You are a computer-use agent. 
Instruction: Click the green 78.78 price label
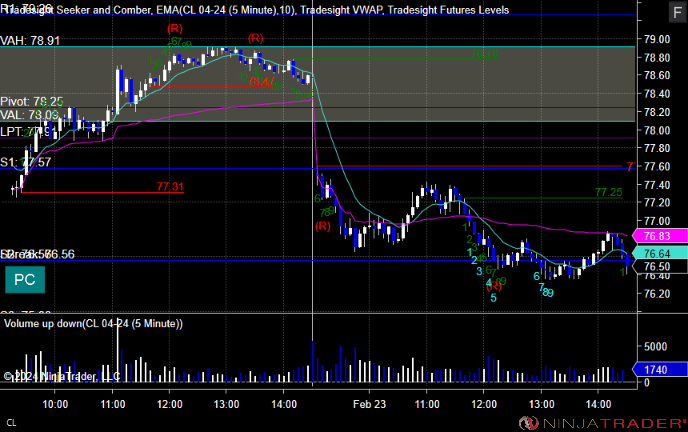pyautogui.click(x=484, y=54)
